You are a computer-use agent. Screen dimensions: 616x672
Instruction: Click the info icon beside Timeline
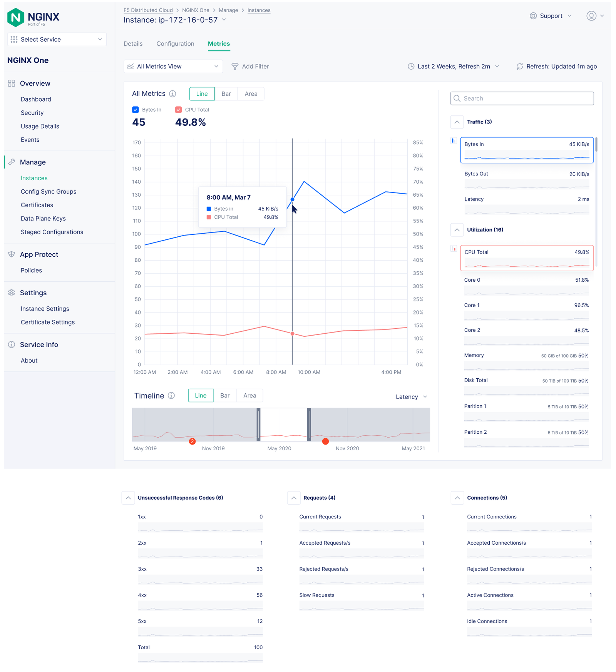click(172, 396)
